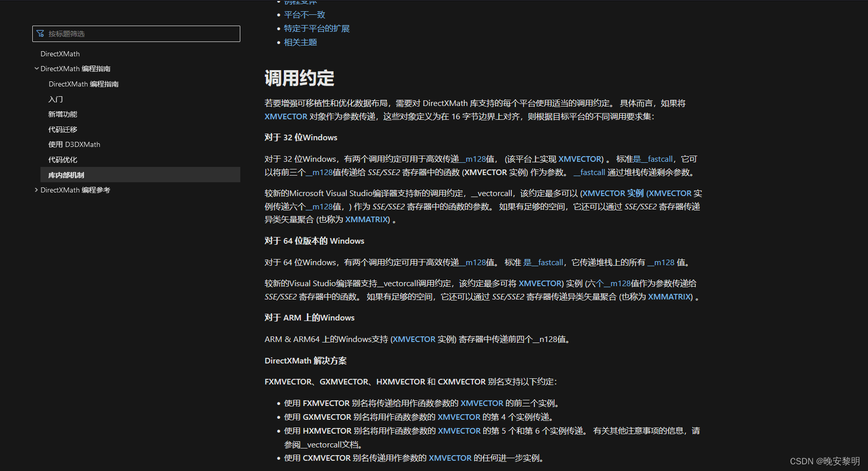Select the highlighted 库内部机制 sidebar item
868x471 pixels.
140,175
